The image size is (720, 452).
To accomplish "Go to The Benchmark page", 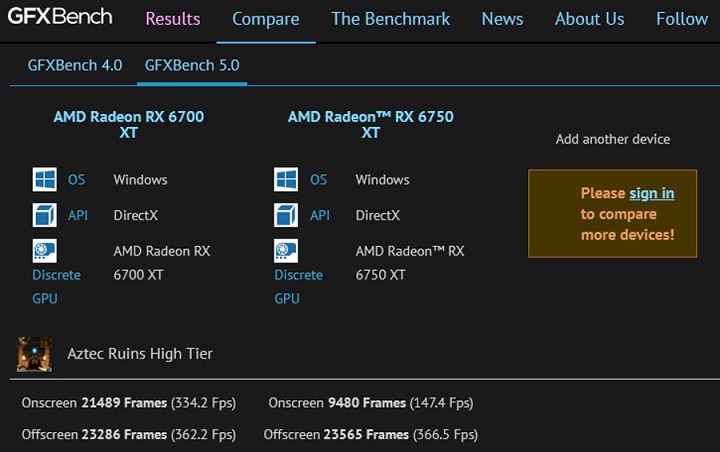I will (390, 19).
